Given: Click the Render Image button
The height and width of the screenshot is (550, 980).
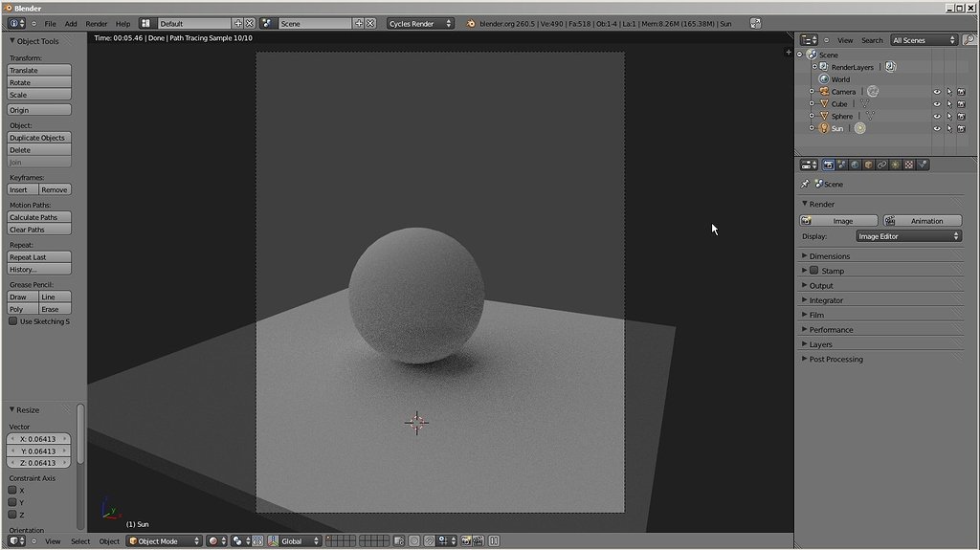Looking at the screenshot, I should point(838,221).
